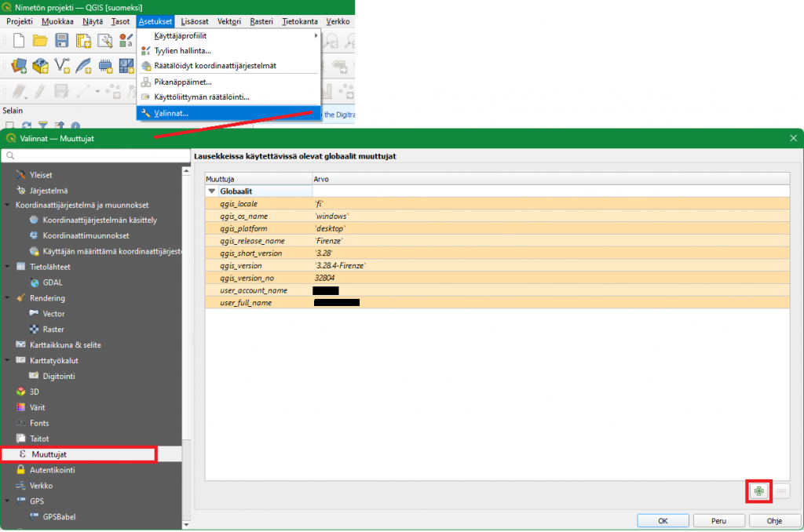Open the Tasot menu

click(120, 21)
